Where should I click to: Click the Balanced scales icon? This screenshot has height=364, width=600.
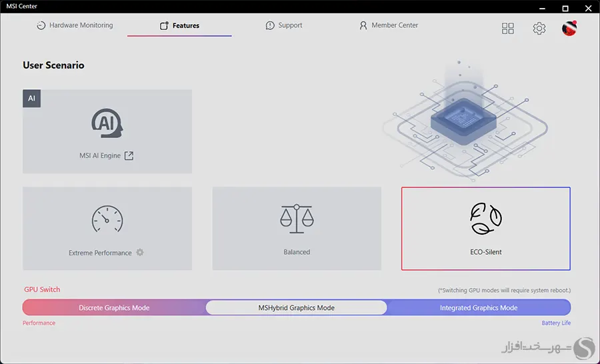[x=297, y=219]
